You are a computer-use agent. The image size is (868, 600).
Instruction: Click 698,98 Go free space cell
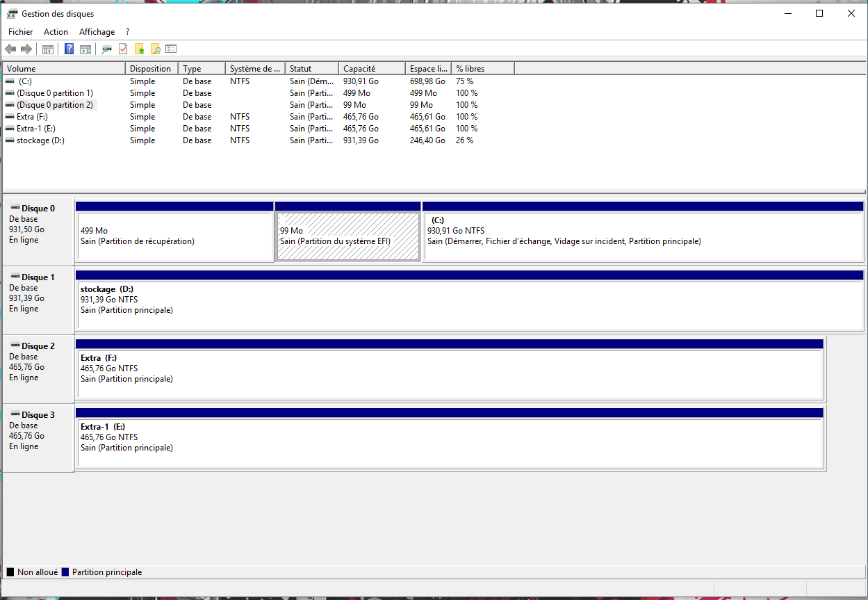[427, 81]
